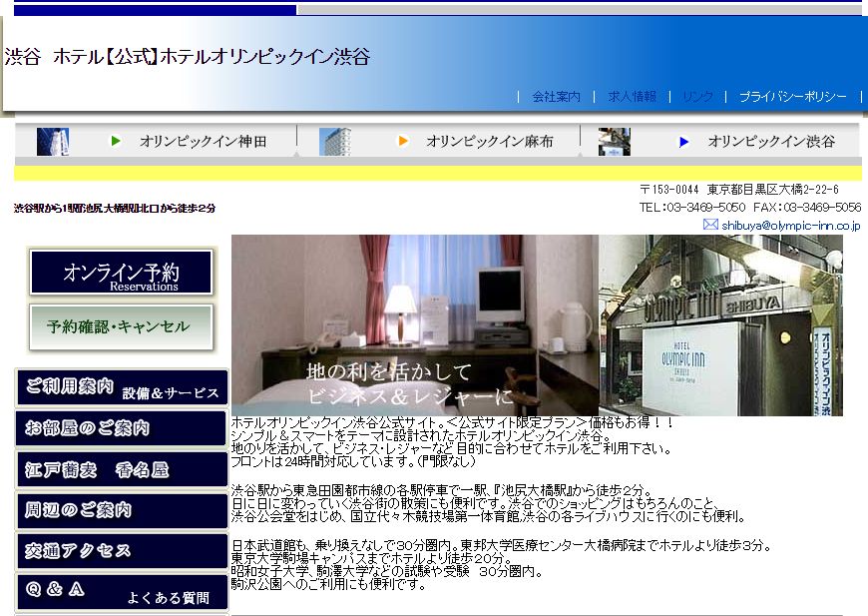This screenshot has height=616, width=868.
Task: Click the envelope mail icon
Action: coord(710,225)
